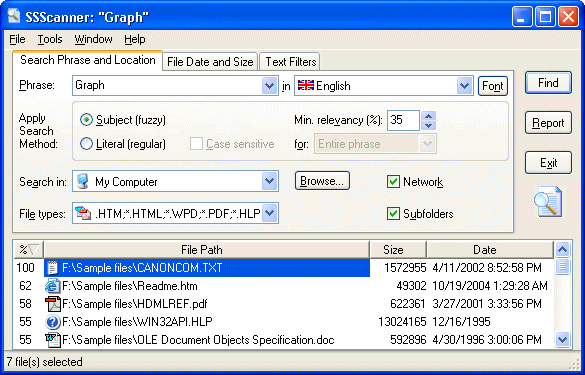
Task: Toggle the Case sensitive checkbox
Action: click(196, 144)
